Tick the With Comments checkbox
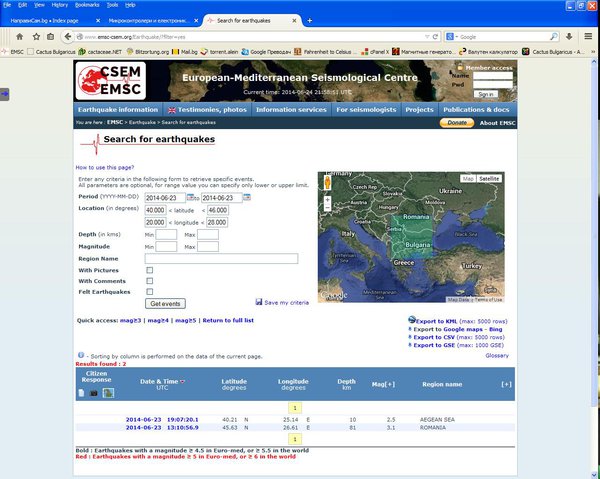Image resolution: width=600 pixels, height=479 pixels. point(150,281)
